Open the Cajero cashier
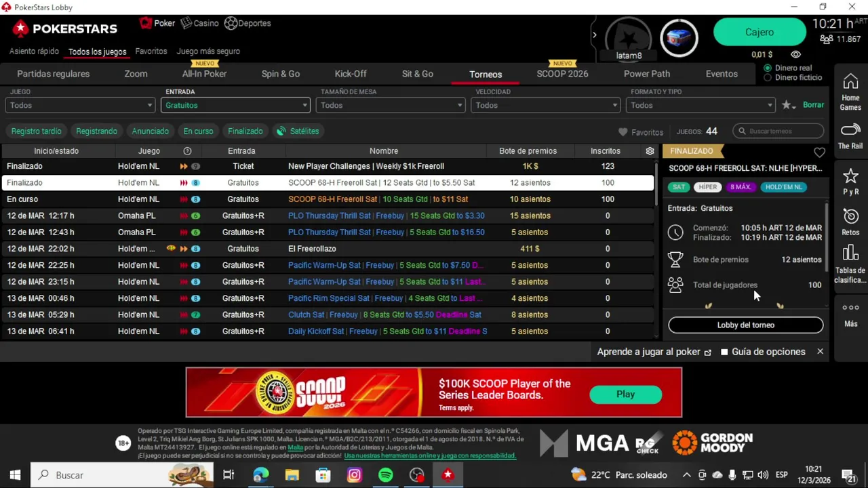Image resolution: width=868 pixels, height=488 pixels. [759, 32]
